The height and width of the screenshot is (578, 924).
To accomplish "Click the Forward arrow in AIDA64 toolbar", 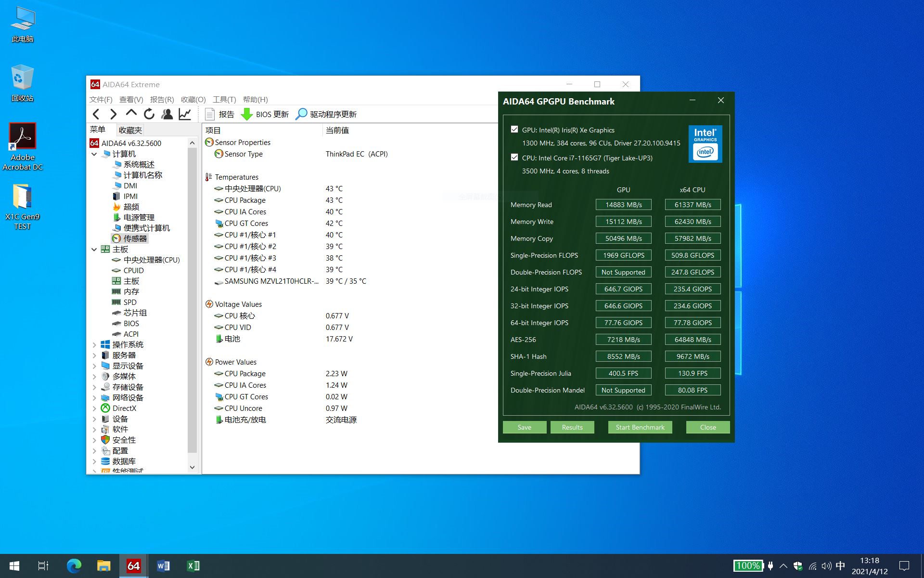I will pyautogui.click(x=114, y=114).
